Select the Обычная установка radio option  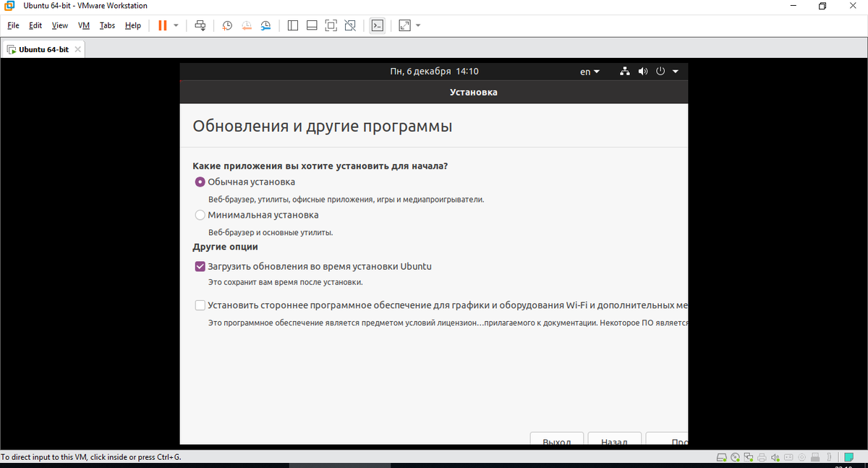point(200,182)
